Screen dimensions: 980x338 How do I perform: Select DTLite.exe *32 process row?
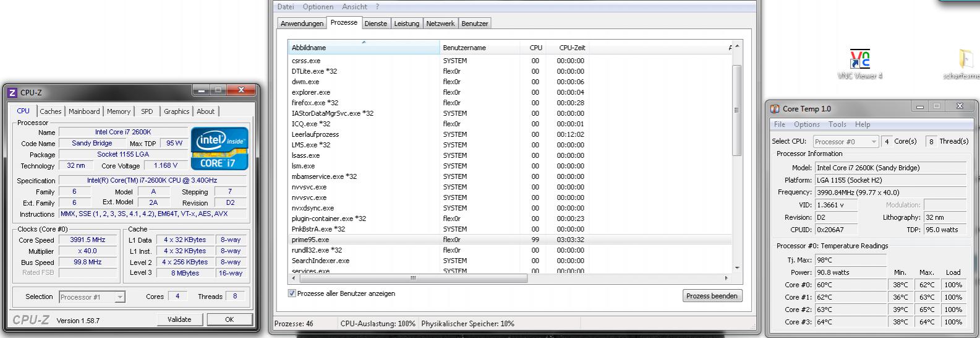(x=510, y=71)
